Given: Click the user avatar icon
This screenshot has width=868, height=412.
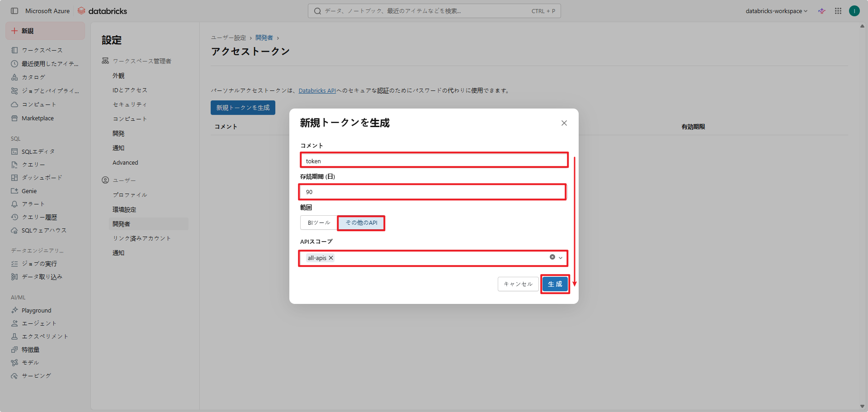Looking at the screenshot, I should [x=854, y=11].
